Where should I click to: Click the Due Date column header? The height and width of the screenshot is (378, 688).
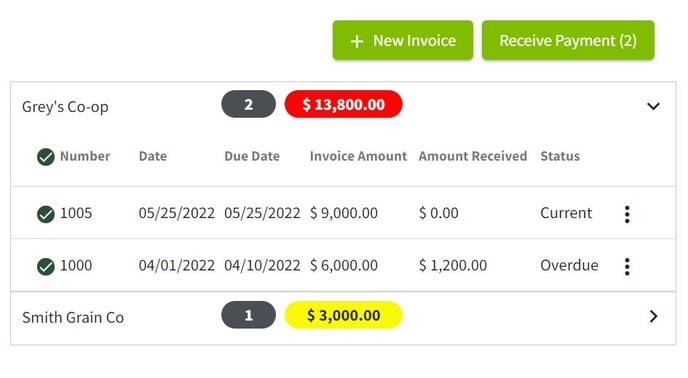tap(252, 156)
